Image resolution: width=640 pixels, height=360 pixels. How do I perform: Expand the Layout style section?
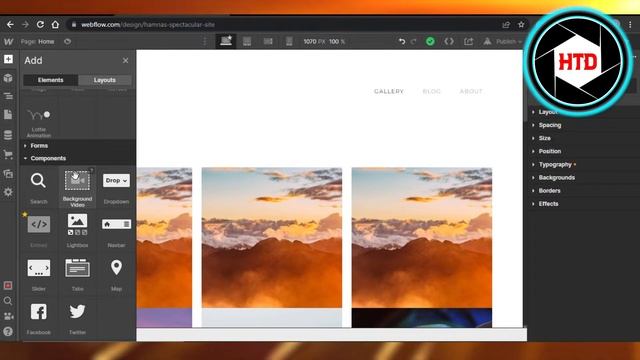[548, 112]
